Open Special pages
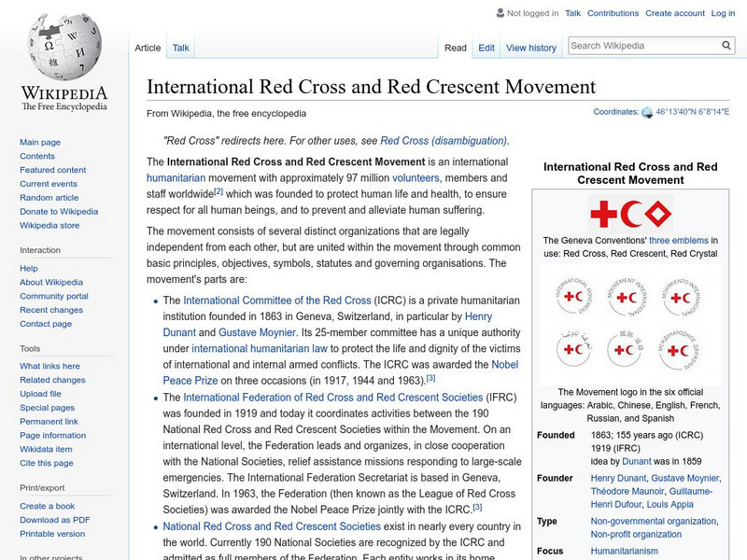Image resolution: width=747 pixels, height=560 pixels. 48,407
